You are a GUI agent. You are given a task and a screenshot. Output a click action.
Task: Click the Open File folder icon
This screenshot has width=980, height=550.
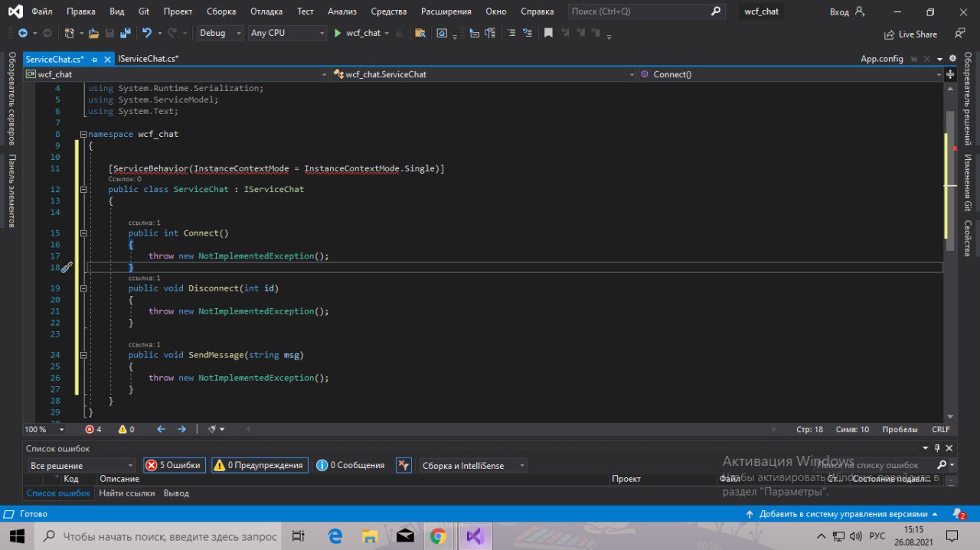93,34
